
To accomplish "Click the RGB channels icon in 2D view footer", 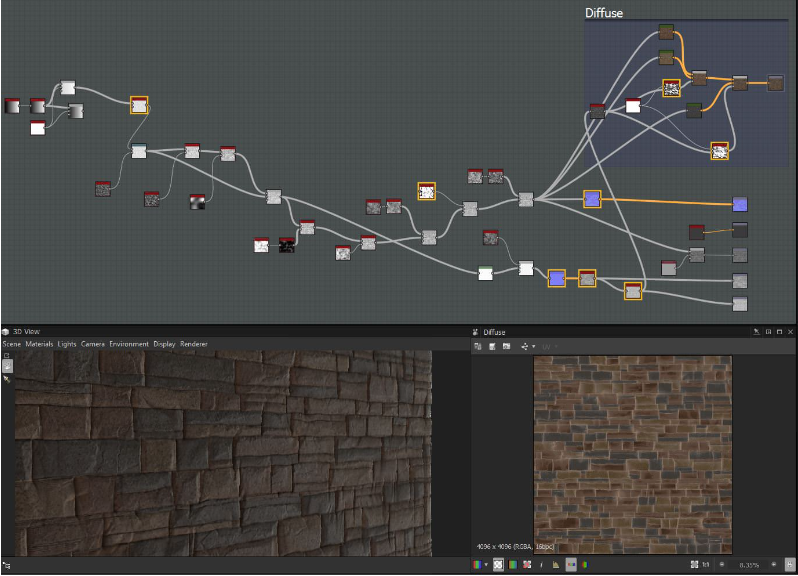I will 477,564.
